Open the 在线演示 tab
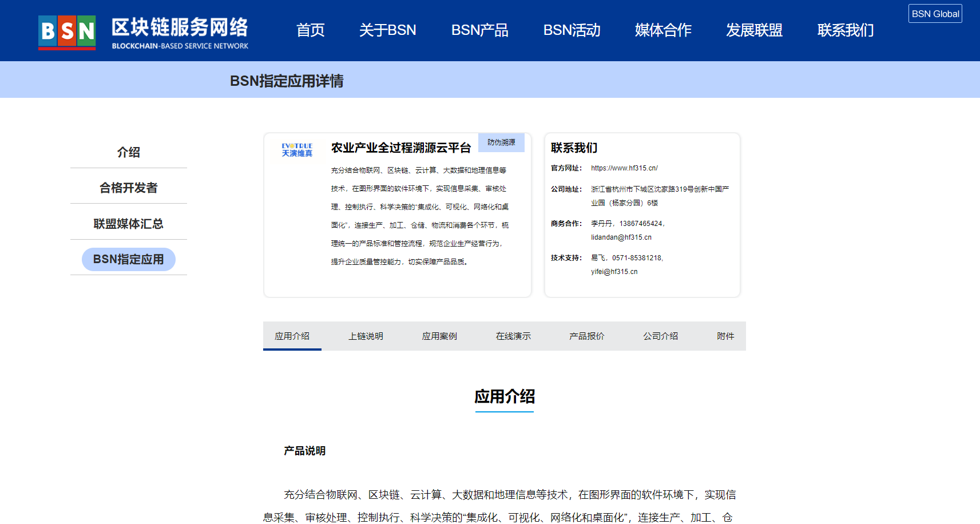Image resolution: width=980 pixels, height=524 pixels. (513, 336)
